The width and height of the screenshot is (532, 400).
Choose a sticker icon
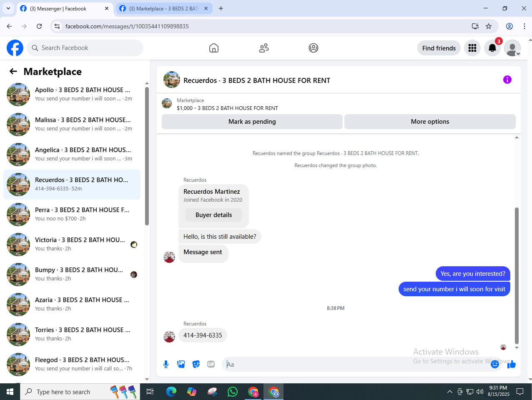coord(196,364)
